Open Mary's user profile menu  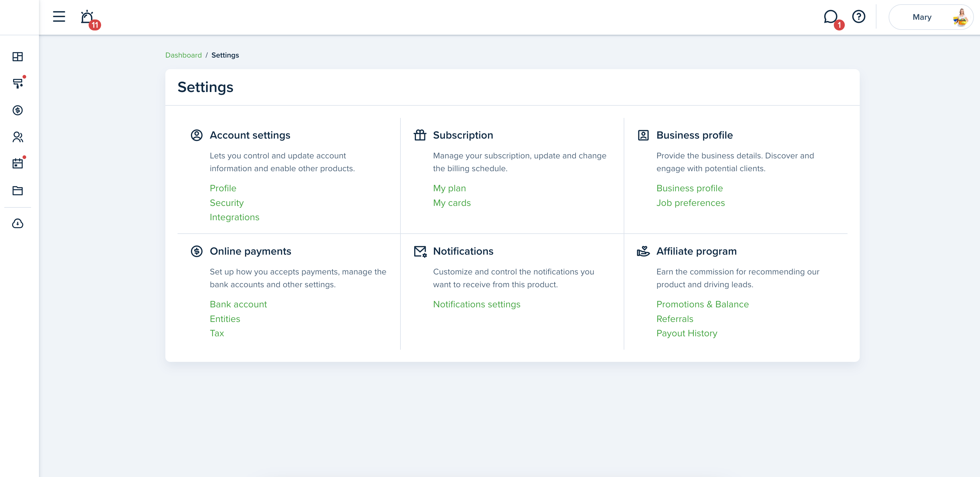point(931,17)
